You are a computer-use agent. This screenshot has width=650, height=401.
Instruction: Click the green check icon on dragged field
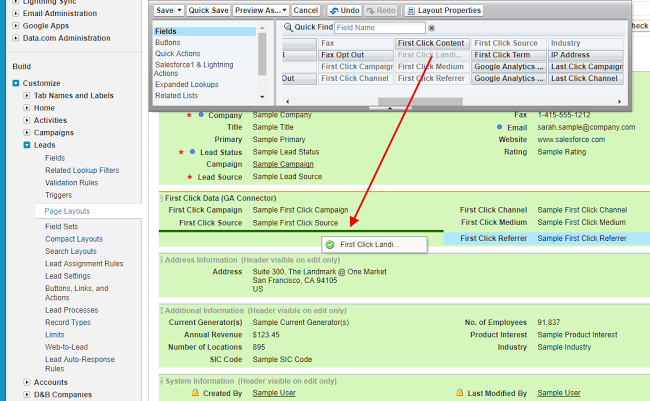pos(330,245)
